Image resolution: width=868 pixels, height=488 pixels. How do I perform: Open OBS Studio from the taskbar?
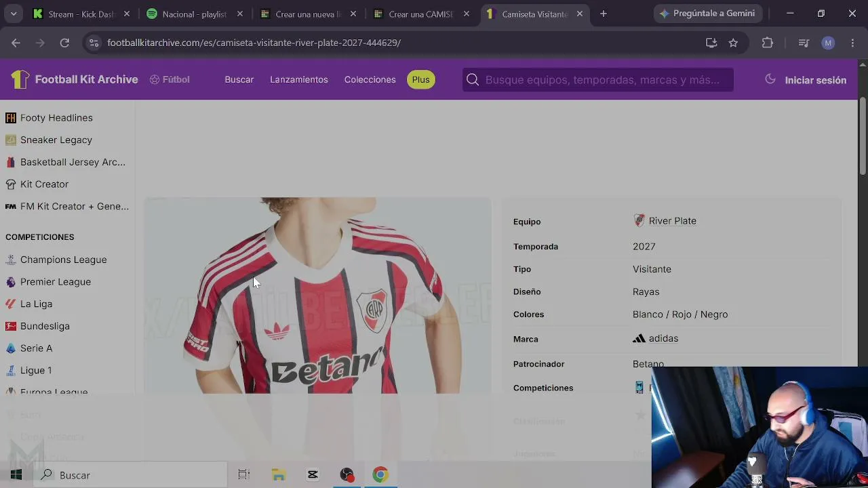tap(347, 475)
